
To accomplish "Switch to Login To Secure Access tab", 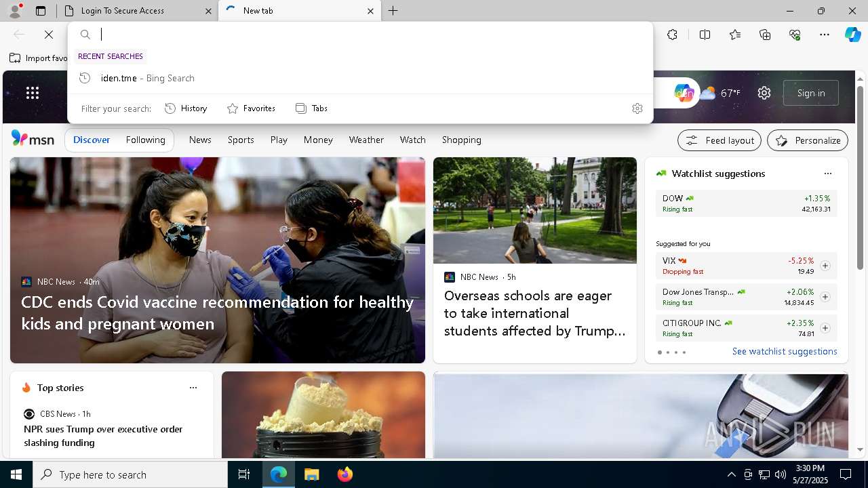I will 136,11.
